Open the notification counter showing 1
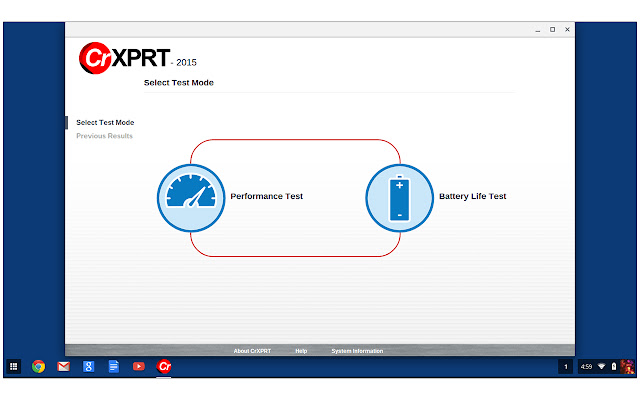 [565, 367]
